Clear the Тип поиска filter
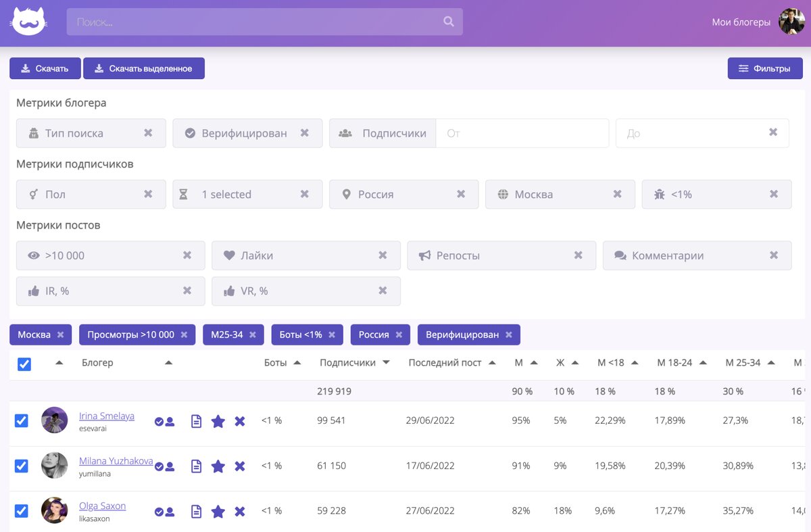Viewport: 811px width, 532px height. [148, 133]
